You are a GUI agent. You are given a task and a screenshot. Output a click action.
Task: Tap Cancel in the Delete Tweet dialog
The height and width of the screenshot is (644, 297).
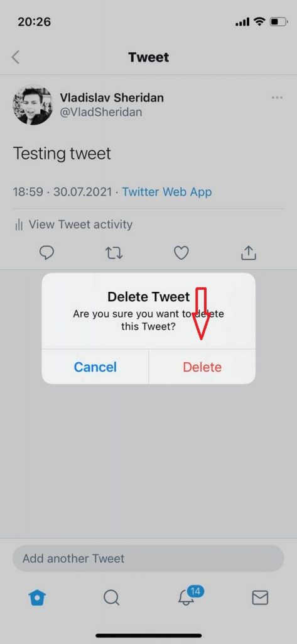(95, 367)
